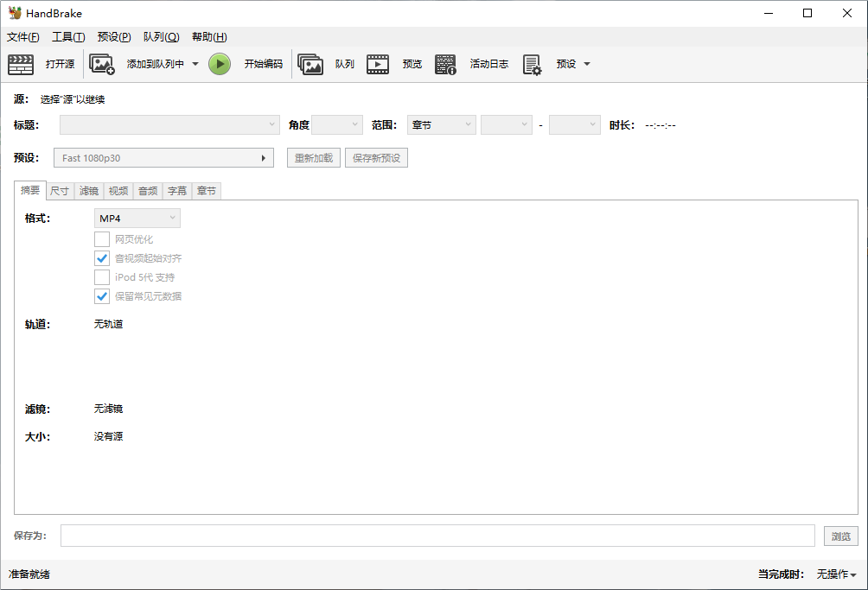Click the 无滤镜 text

[109, 409]
